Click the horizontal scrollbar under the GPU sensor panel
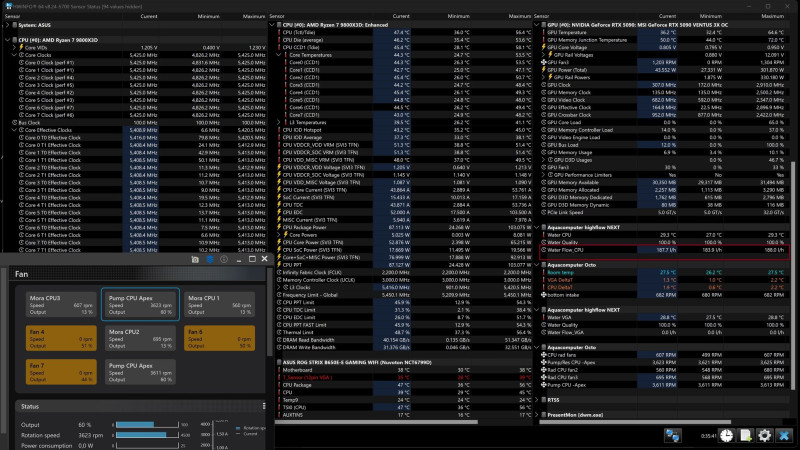This screenshot has width=800, height=450. (633, 422)
